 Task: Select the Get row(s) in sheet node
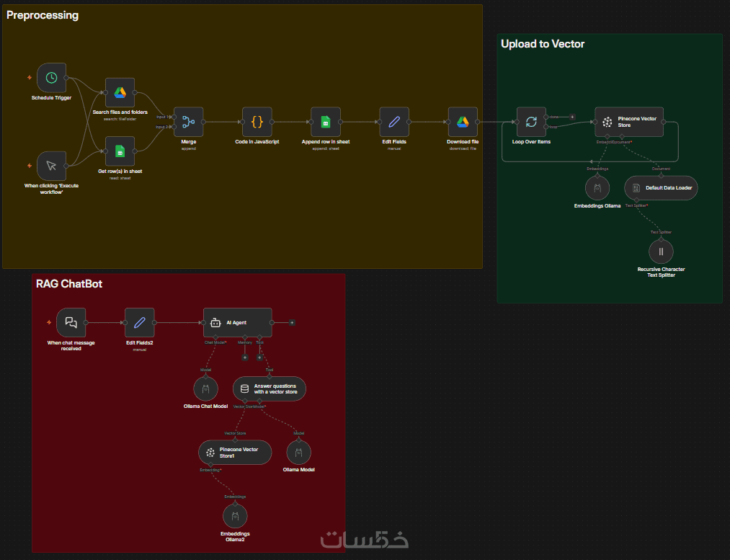[120, 151]
